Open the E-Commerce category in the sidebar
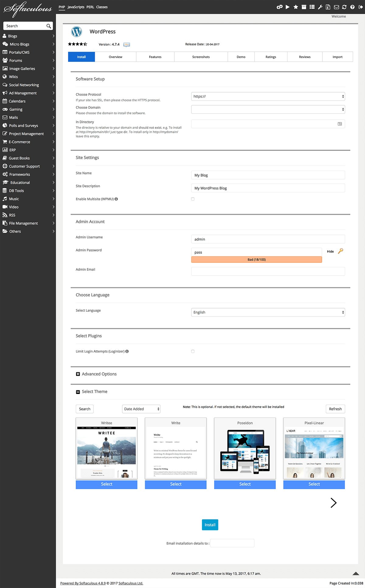Screen dimensions: 365x588 28,142
